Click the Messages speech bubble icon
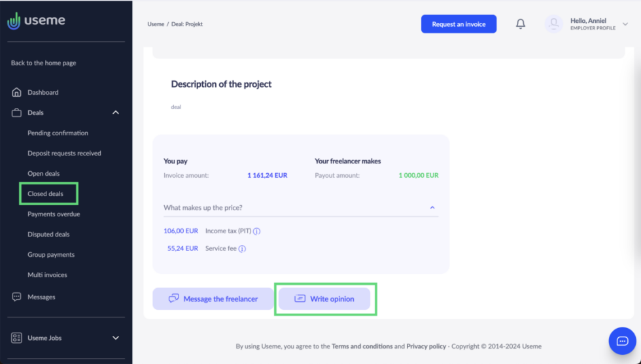 click(17, 297)
